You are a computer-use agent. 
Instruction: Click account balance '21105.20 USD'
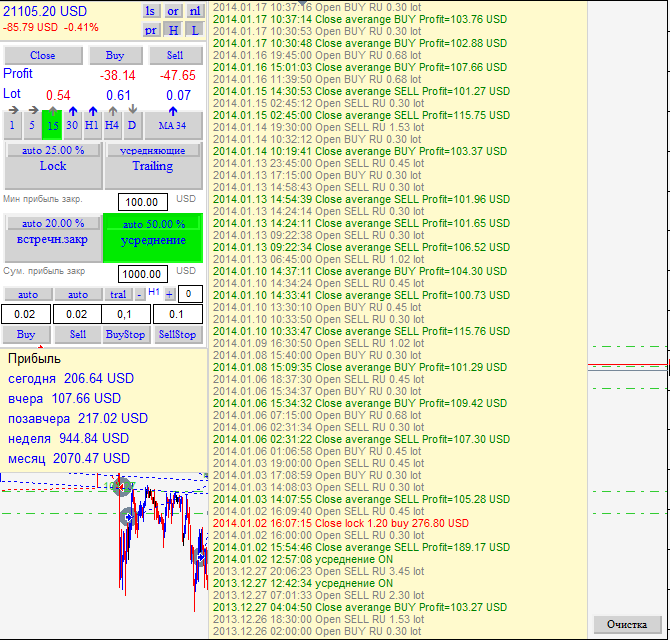[45, 12]
